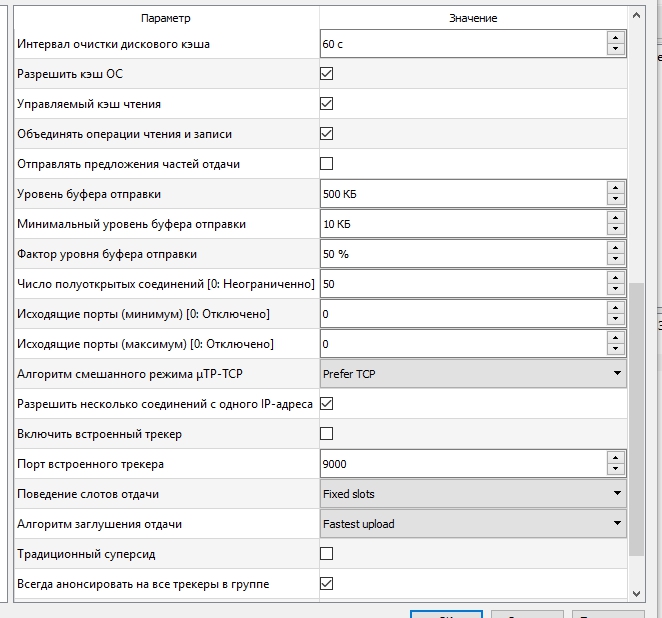
Task: Check 'Традиционный суперсид' box
Action: pyautogui.click(x=326, y=554)
